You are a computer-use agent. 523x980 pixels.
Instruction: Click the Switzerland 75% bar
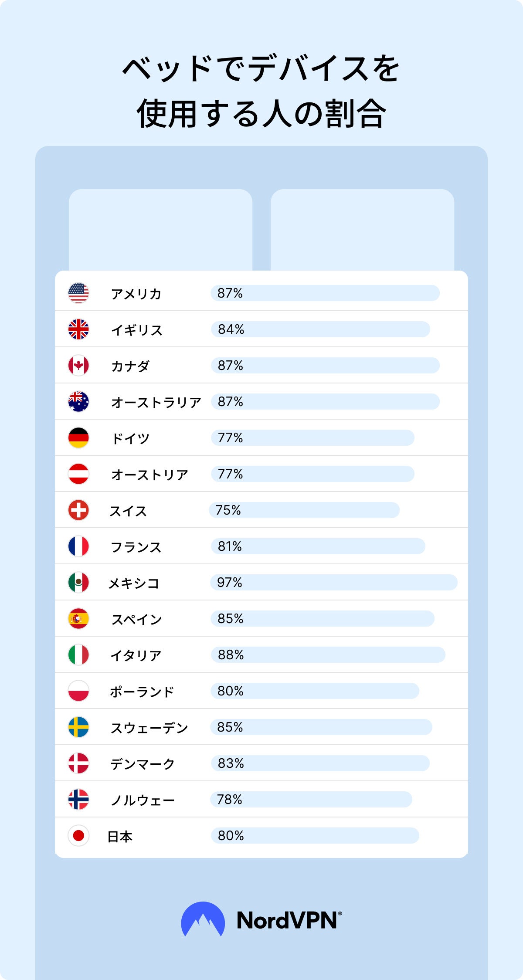click(304, 510)
